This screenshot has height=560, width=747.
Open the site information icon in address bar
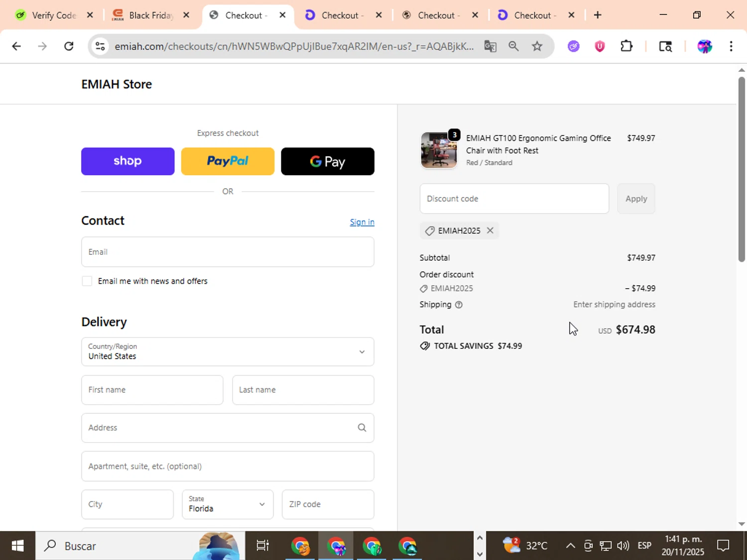(100, 46)
